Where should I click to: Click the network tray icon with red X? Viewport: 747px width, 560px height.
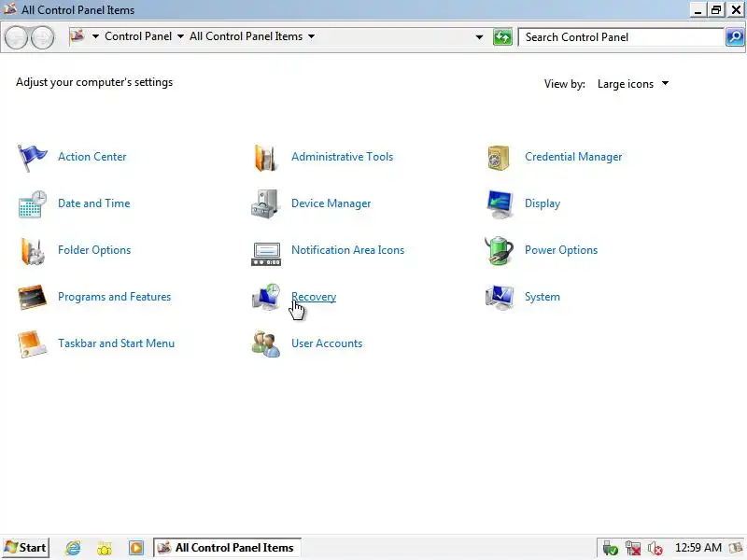(x=633, y=549)
